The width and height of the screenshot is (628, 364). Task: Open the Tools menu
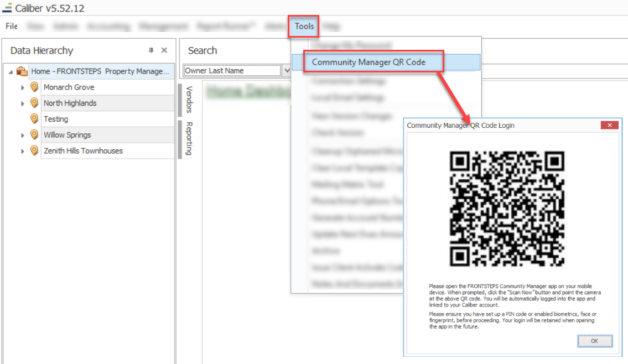coord(303,26)
